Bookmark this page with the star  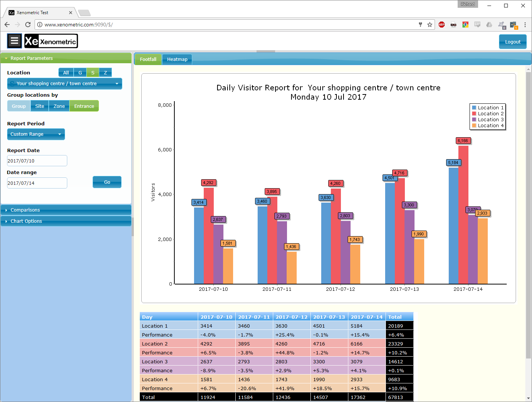(430, 25)
